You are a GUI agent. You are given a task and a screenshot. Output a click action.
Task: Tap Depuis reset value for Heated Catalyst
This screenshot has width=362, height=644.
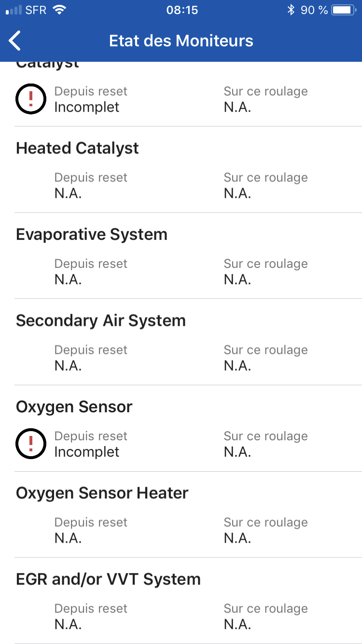click(x=68, y=193)
